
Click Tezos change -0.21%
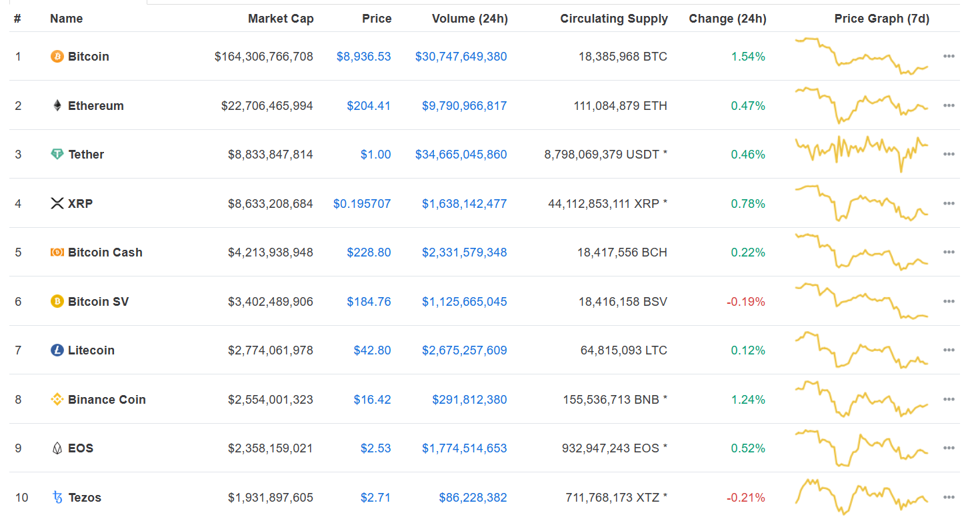coord(745,497)
